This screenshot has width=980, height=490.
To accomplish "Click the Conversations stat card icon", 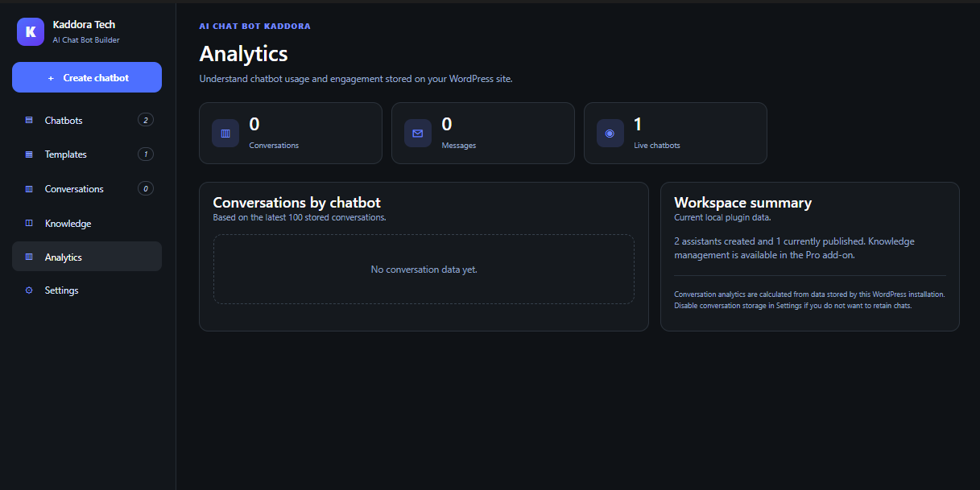I will click(x=225, y=134).
